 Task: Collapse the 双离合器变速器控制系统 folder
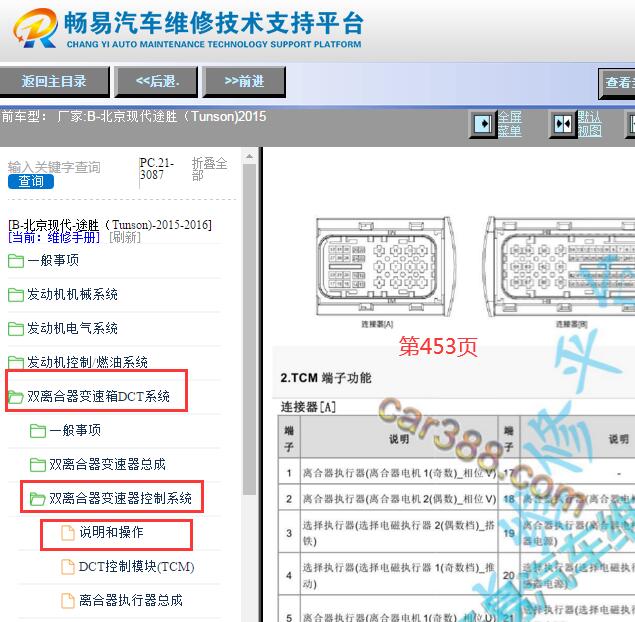click(121, 498)
